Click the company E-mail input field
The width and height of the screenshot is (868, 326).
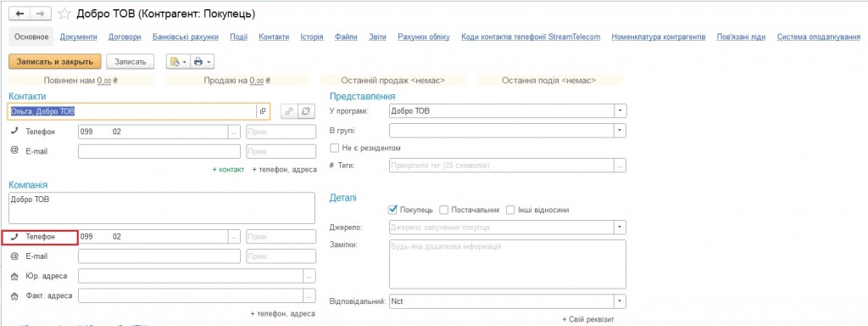pyautogui.click(x=159, y=256)
